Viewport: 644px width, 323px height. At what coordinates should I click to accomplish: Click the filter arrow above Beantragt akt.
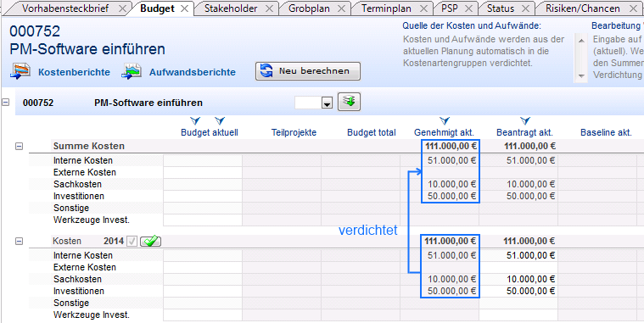click(x=525, y=120)
